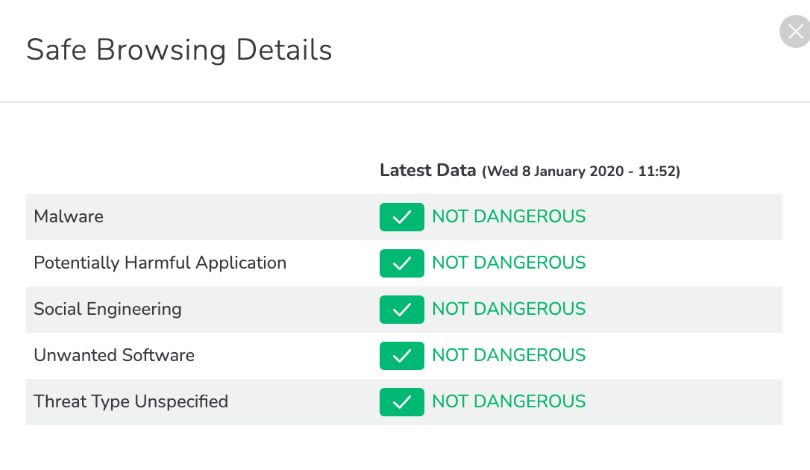Close the Safe Browsing Details dialog
Image resolution: width=810 pixels, height=470 pixels.
(x=795, y=32)
